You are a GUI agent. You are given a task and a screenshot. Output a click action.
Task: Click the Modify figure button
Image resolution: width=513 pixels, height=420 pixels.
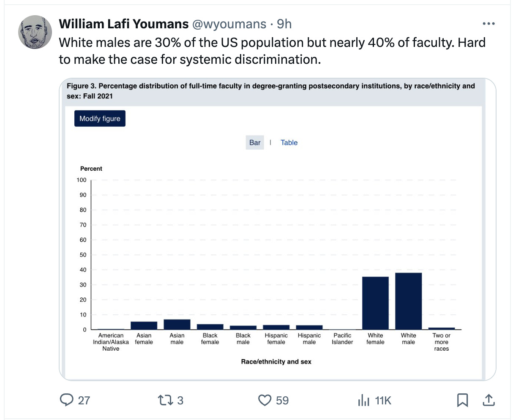(x=100, y=119)
